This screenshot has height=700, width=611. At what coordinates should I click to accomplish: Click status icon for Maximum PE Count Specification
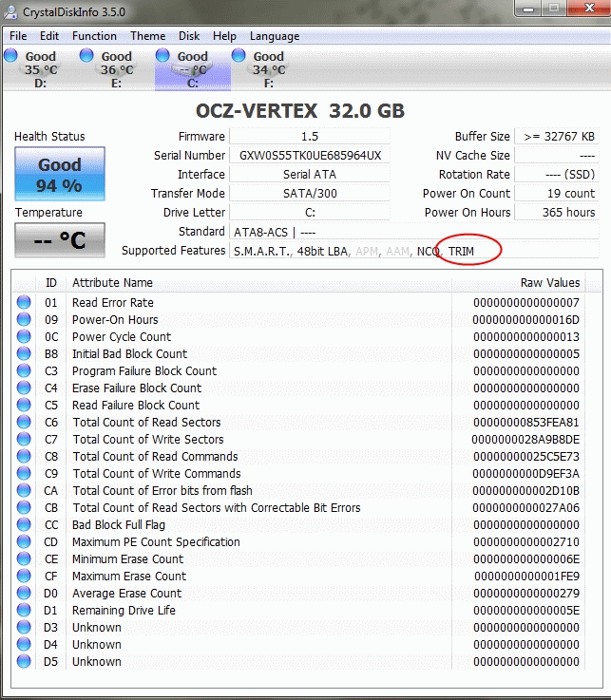[24, 541]
